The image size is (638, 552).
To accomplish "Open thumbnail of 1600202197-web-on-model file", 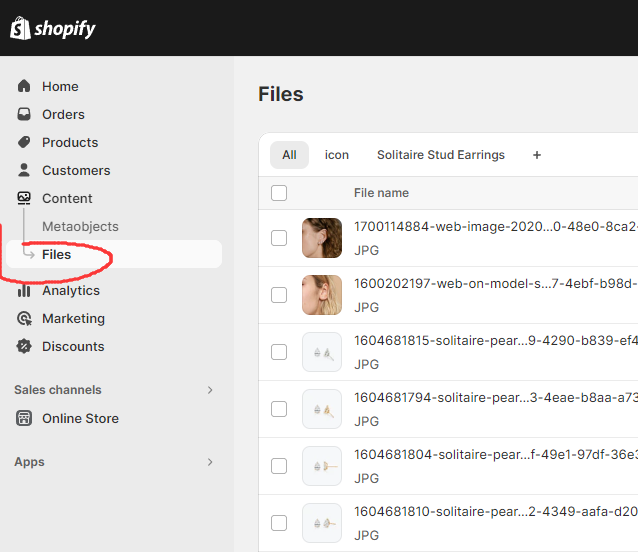I will coord(322,295).
